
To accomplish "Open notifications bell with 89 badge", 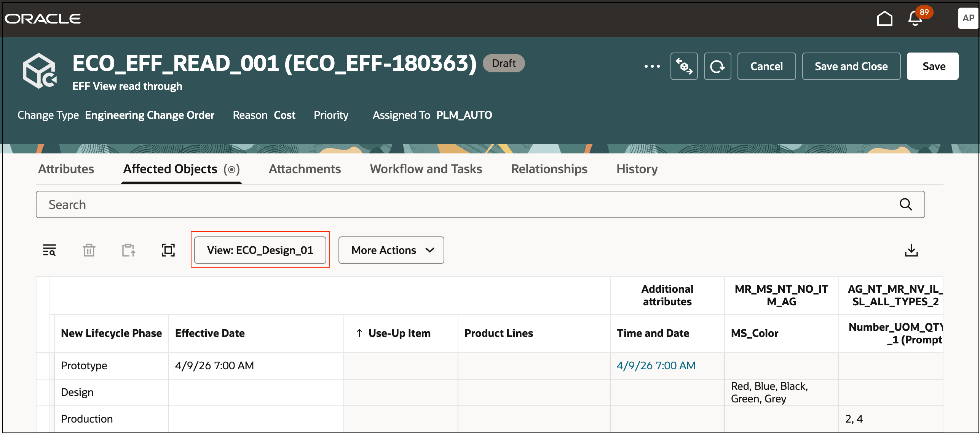I will click(x=915, y=18).
